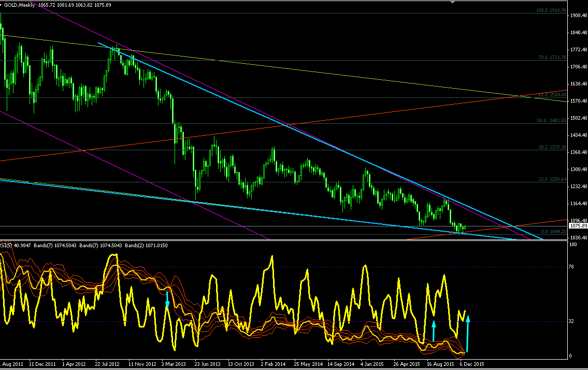Screen dimensions: 588x370
Task: Click the 1 Apr 2012 date label
Action: click(x=74, y=364)
